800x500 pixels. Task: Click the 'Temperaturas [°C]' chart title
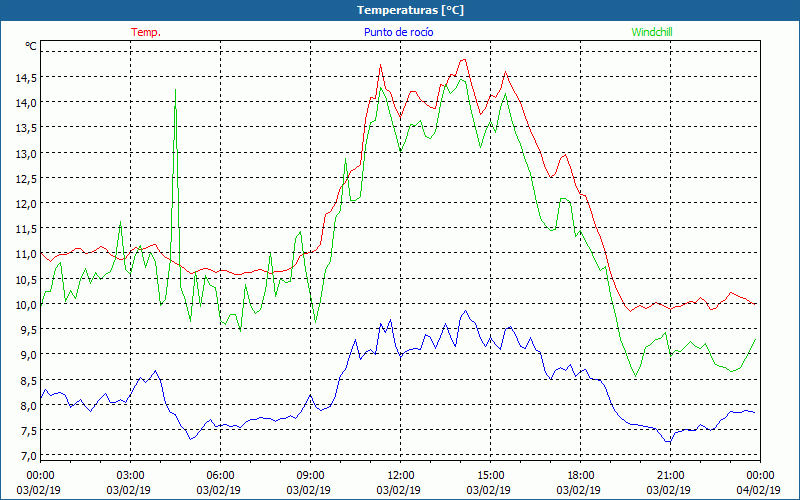click(x=410, y=10)
